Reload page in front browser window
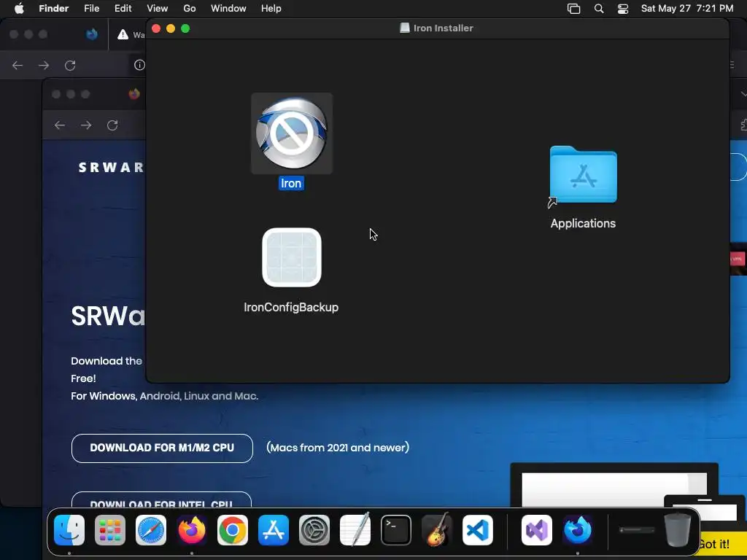This screenshot has width=747, height=560. [112, 125]
